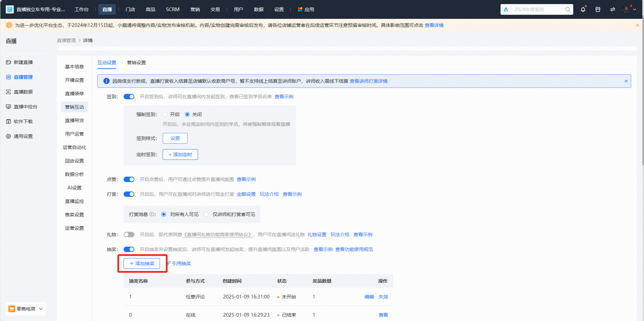The image size is (644, 321).
Task: Open the 通用设置 gear icon
Action: click(8, 136)
